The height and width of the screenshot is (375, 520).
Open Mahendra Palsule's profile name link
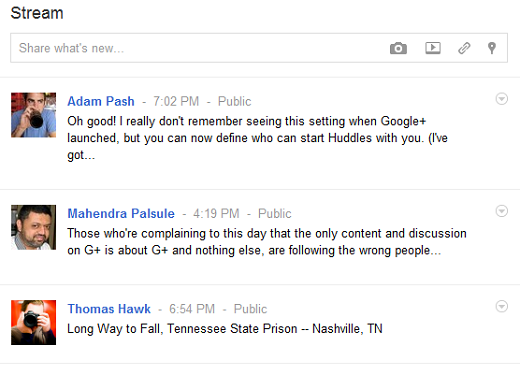pyautogui.click(x=121, y=213)
